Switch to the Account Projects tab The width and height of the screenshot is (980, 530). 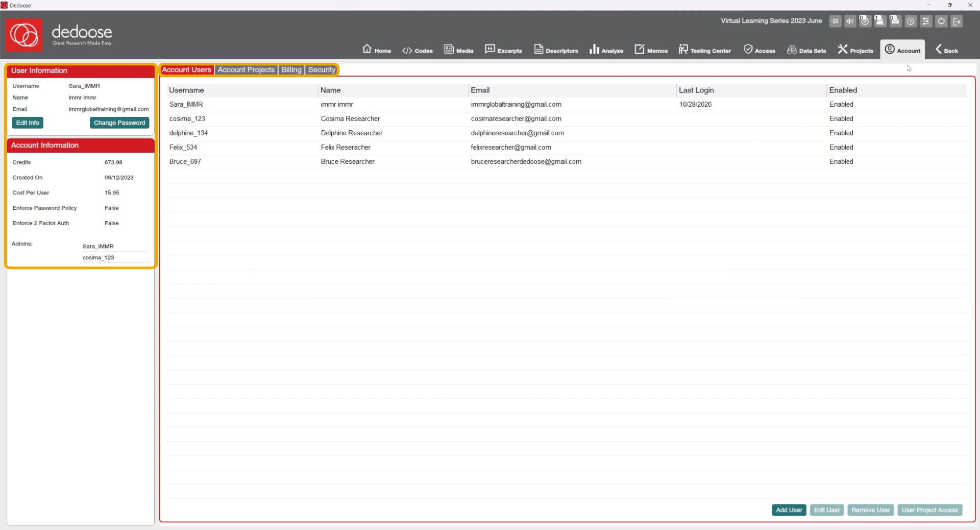[x=246, y=69]
